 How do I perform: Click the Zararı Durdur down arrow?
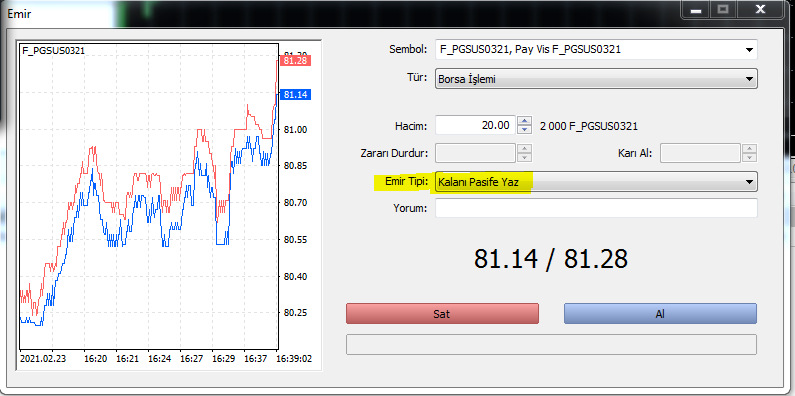click(x=525, y=157)
